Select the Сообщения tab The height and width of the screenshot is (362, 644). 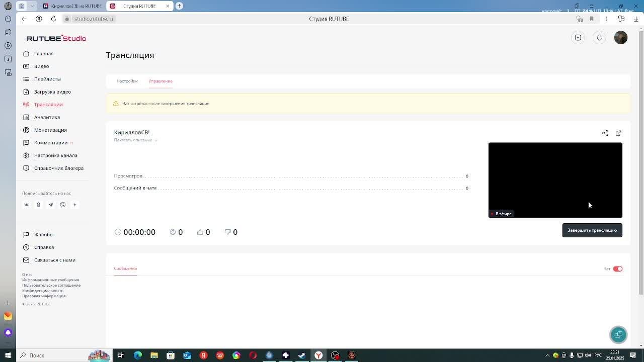(x=125, y=268)
